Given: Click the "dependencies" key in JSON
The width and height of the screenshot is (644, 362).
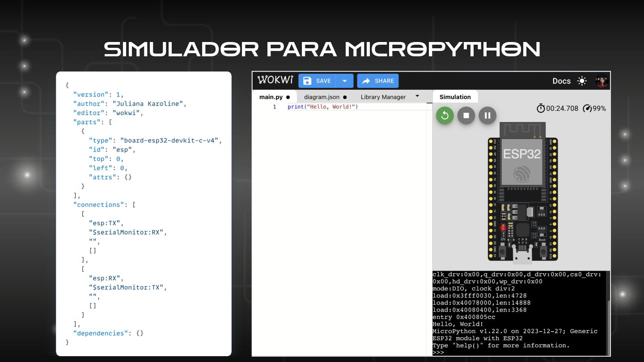Looking at the screenshot, I should tap(101, 333).
